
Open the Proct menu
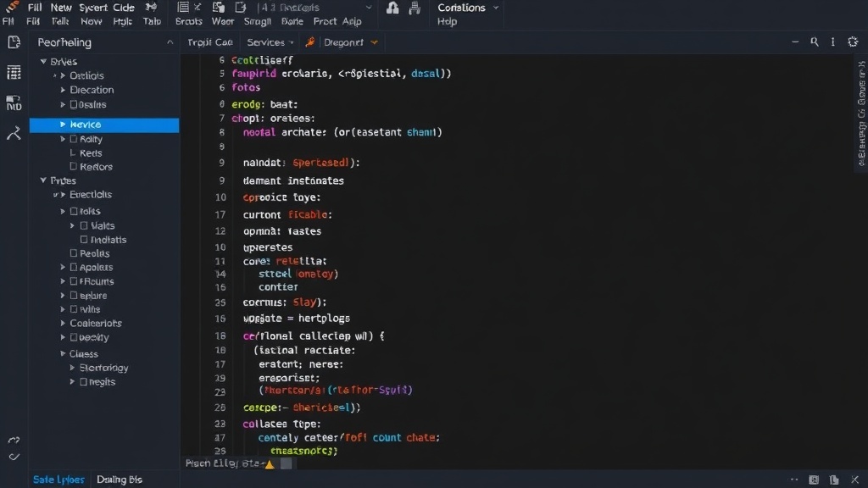point(325,21)
